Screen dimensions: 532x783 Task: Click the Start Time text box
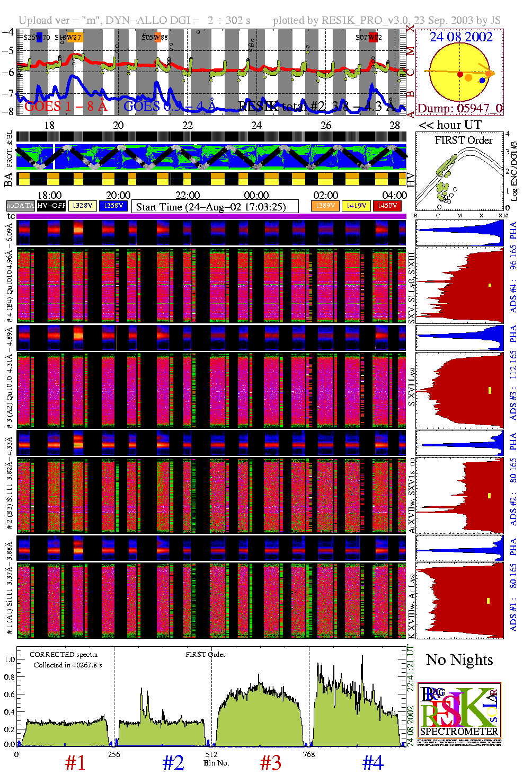coord(215,207)
